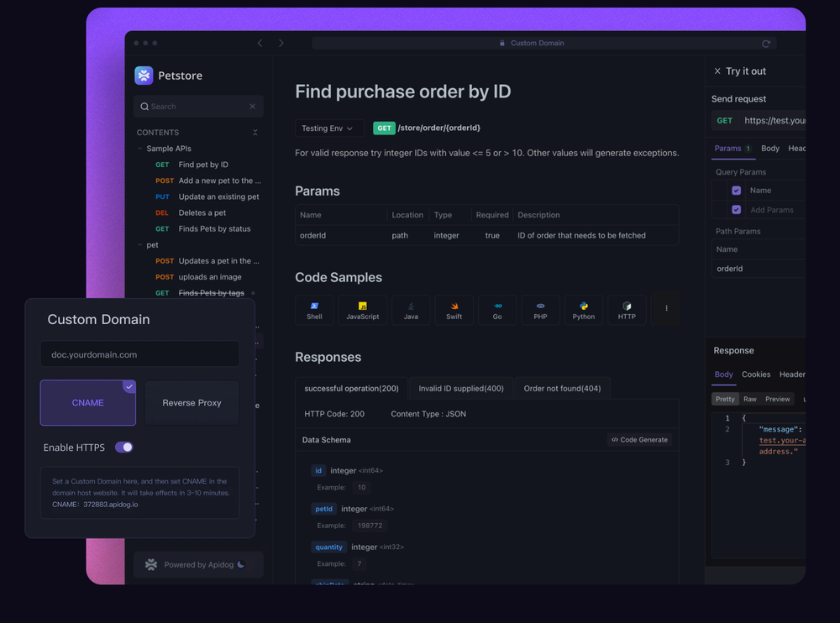Open the Testing Env dropdown
Screen dimensions: 840x623
click(328, 128)
